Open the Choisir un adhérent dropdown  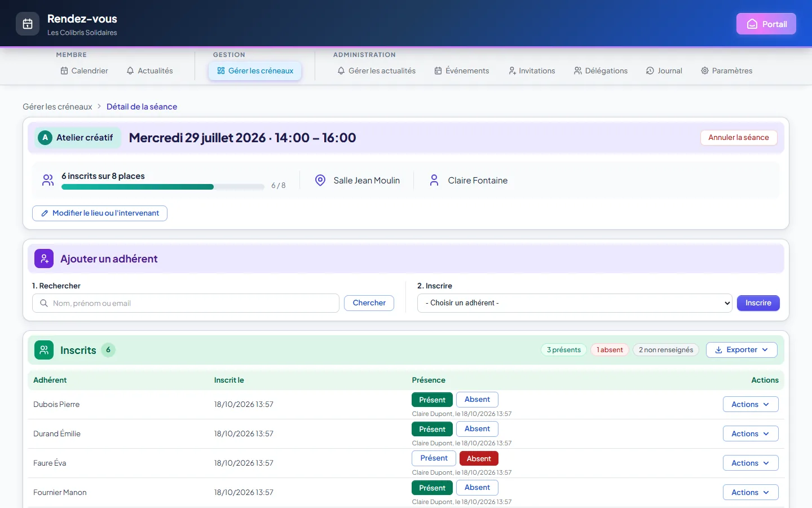pyautogui.click(x=575, y=303)
